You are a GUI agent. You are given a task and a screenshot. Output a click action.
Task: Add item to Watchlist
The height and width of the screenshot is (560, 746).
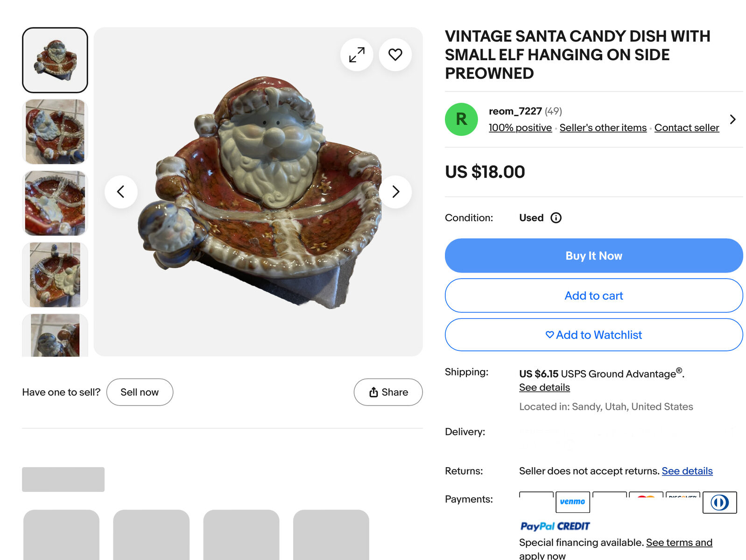593,335
